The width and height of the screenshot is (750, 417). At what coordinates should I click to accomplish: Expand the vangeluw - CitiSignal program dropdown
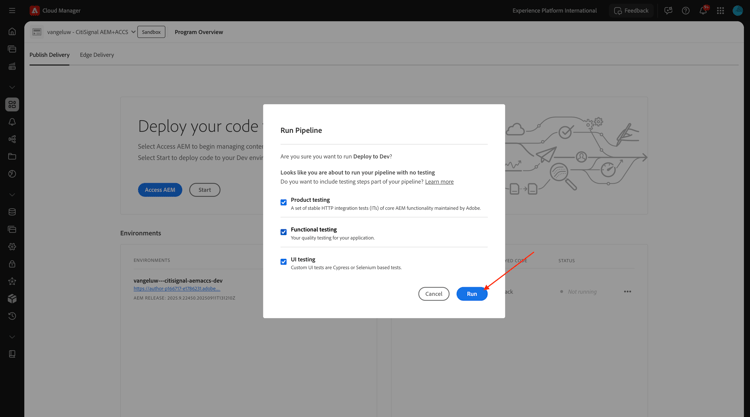tap(91, 32)
